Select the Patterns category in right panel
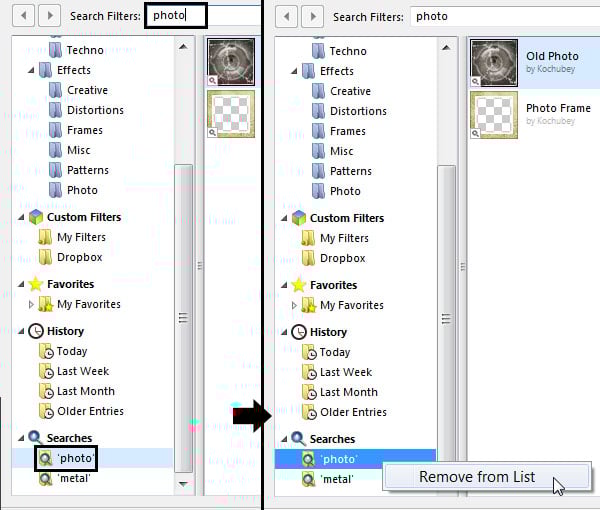The image size is (600, 510). pos(350,171)
